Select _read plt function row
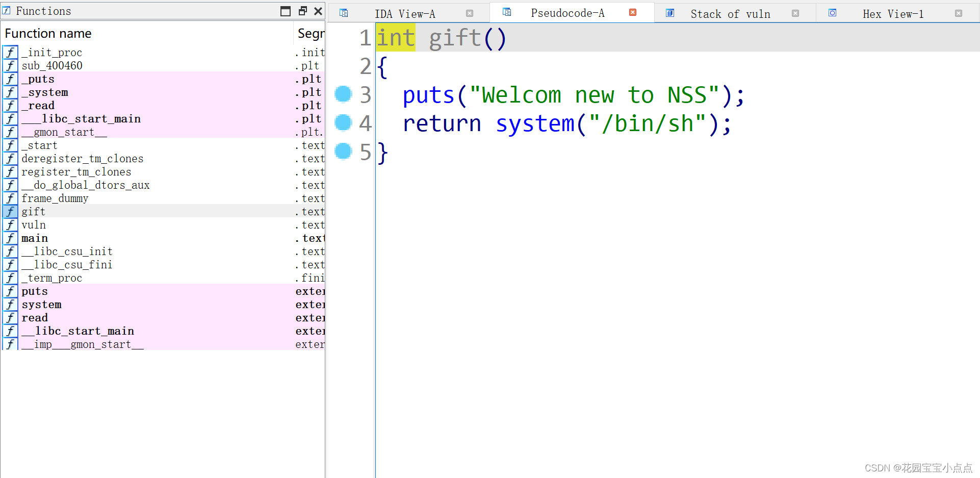Viewport: 980px width, 478px height. pyautogui.click(x=163, y=106)
